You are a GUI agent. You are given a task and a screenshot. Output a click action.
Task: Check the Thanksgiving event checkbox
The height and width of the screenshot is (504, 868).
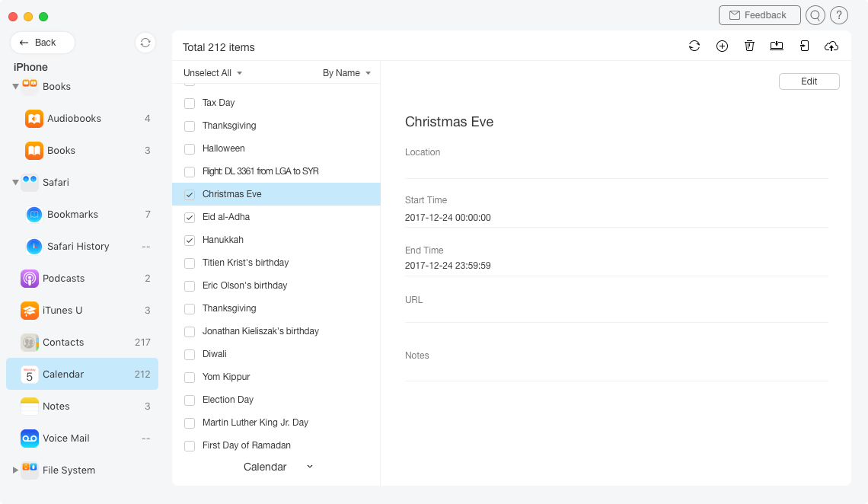[189, 126]
